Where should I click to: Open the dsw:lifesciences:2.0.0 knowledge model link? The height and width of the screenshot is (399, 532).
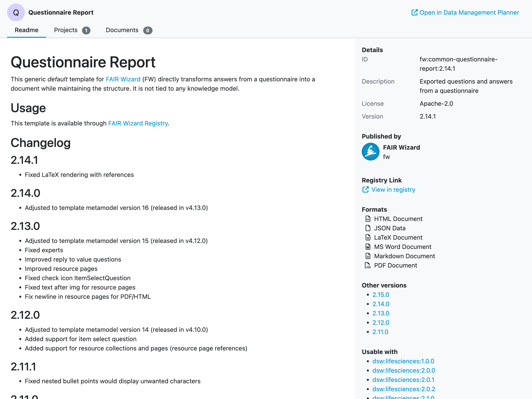click(404, 371)
